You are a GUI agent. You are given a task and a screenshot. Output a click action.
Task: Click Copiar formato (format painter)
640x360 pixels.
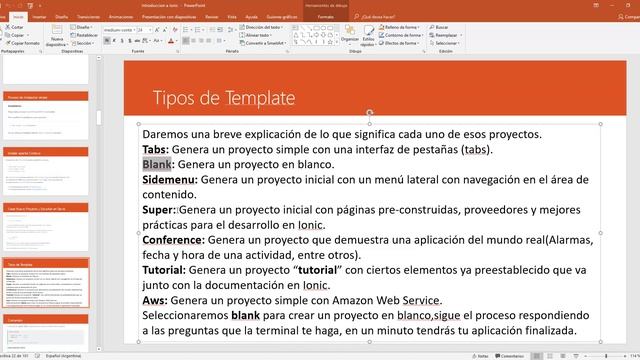(x=22, y=43)
